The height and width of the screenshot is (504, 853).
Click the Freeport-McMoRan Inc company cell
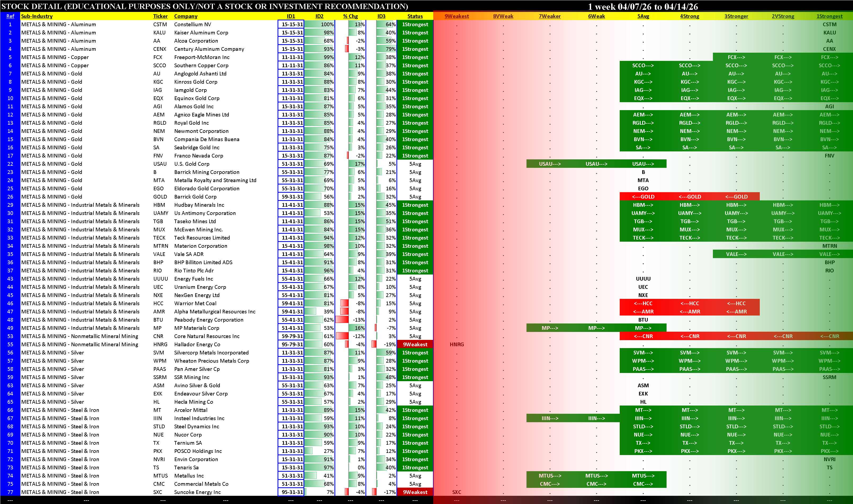pos(202,57)
